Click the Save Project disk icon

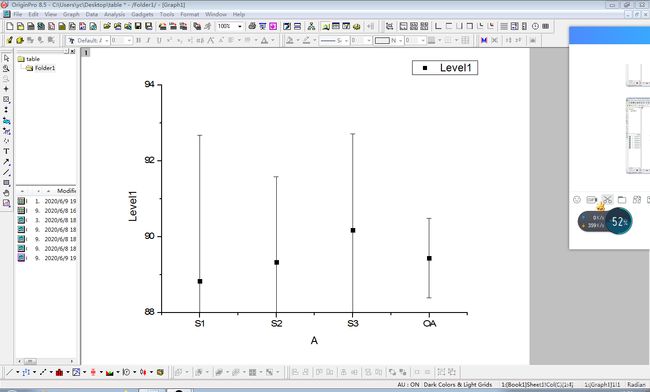pyautogui.click(x=138, y=26)
